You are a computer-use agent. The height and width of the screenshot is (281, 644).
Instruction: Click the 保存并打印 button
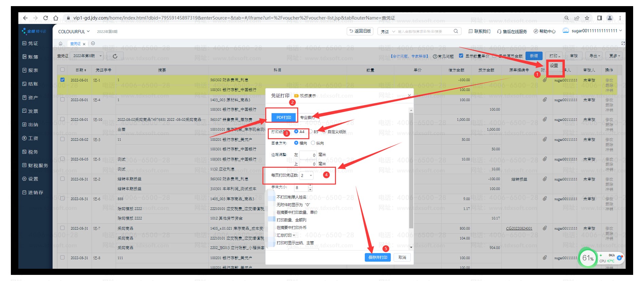[x=378, y=258]
